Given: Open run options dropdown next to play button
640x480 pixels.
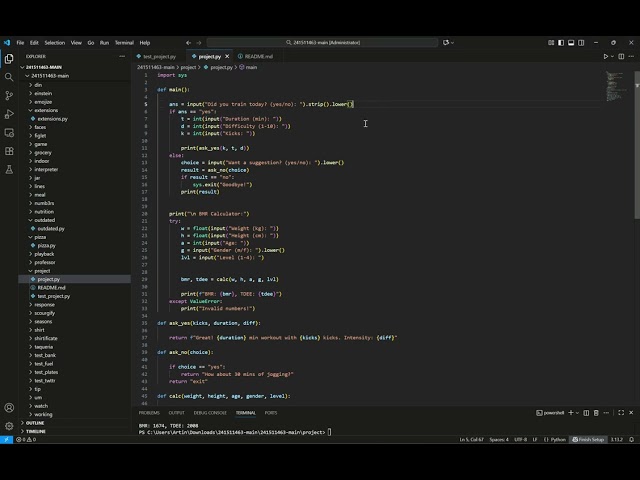Looking at the screenshot, I should click(612, 56).
